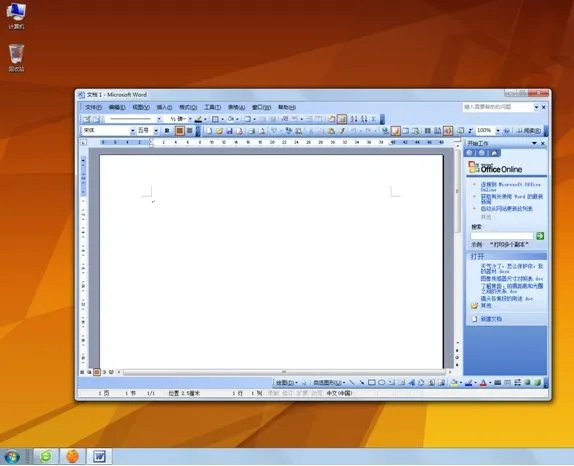Viewport: 574px width, 466px height.
Task: Click 其他 with folder icon under Open section
Action: point(482,305)
